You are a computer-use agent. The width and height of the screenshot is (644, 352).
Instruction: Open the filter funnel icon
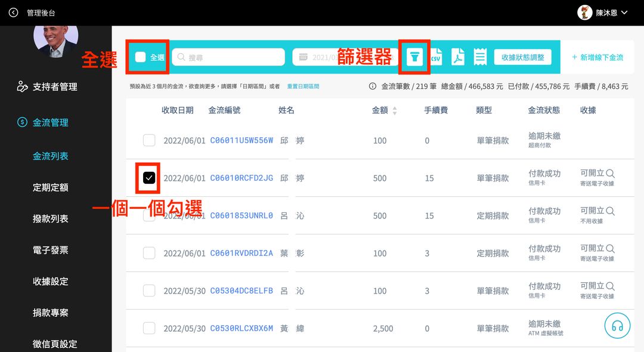point(414,57)
